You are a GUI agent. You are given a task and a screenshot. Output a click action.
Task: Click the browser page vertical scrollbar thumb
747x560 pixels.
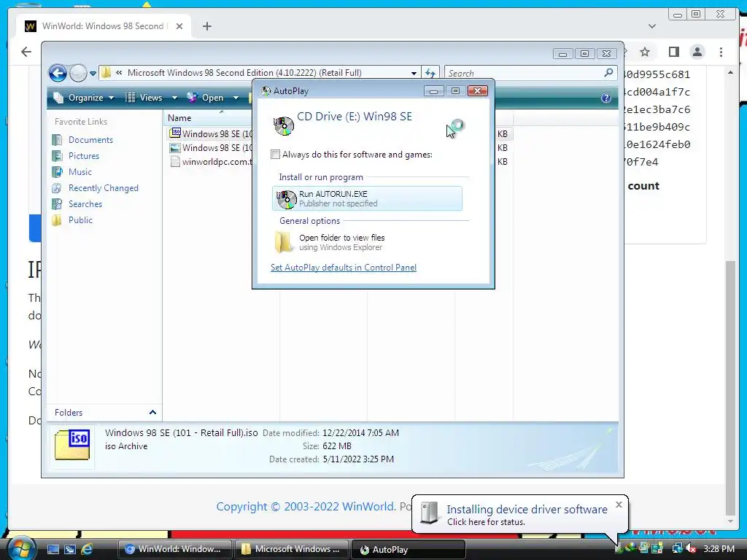coord(730,388)
